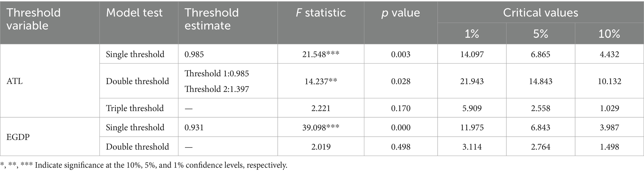Select the 0.931 threshold estimate cell
The height and width of the screenshot is (175, 644).
click(194, 127)
